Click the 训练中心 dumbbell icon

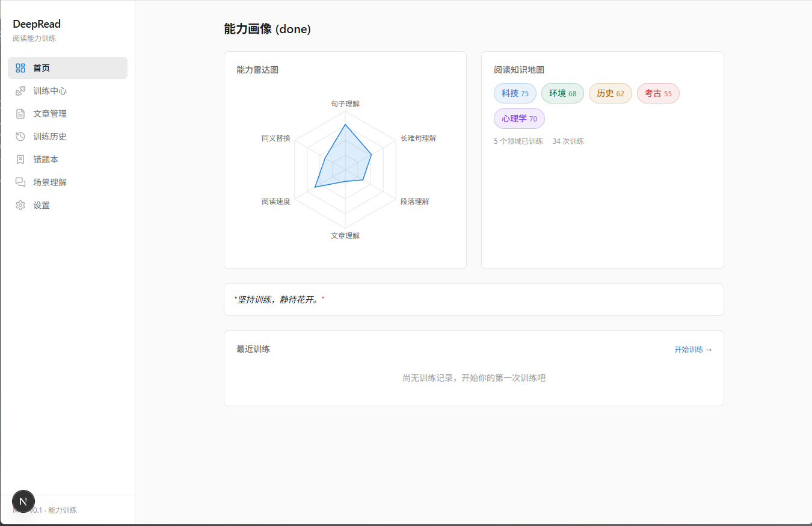(20, 91)
